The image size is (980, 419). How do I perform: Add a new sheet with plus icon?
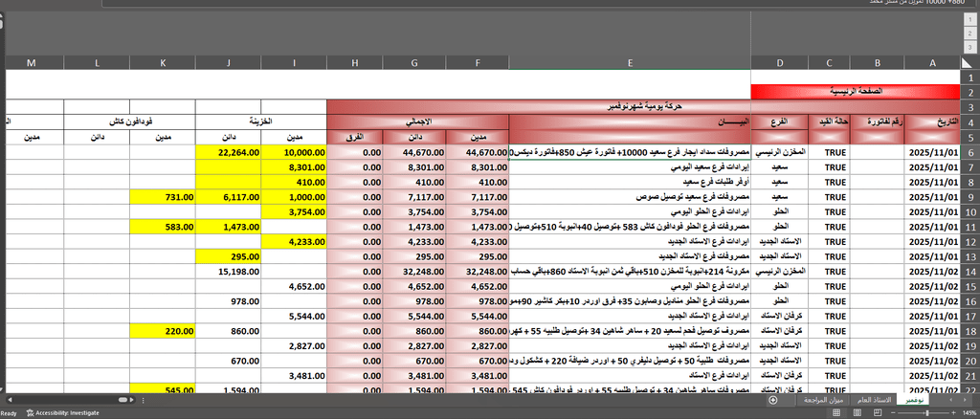(x=772, y=400)
